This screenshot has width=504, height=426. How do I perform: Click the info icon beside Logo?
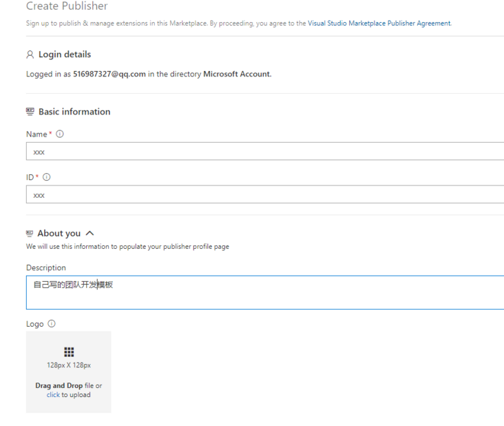pyautogui.click(x=52, y=324)
